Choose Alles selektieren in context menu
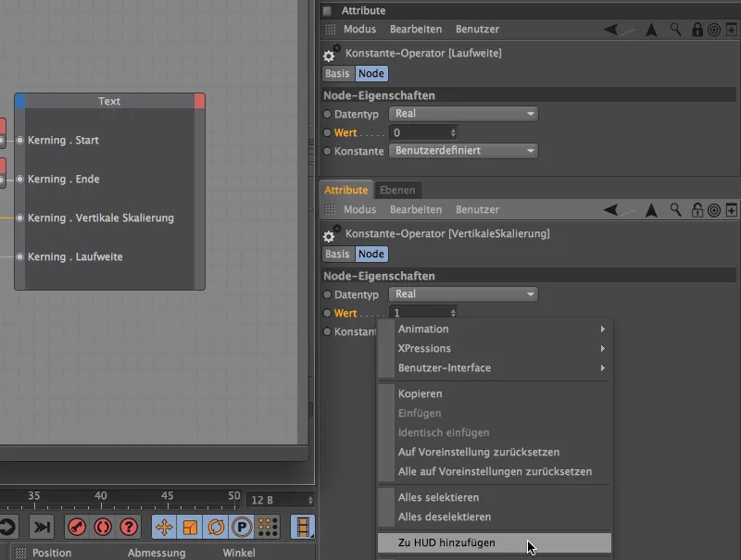This screenshot has width=741, height=560. 495,497
